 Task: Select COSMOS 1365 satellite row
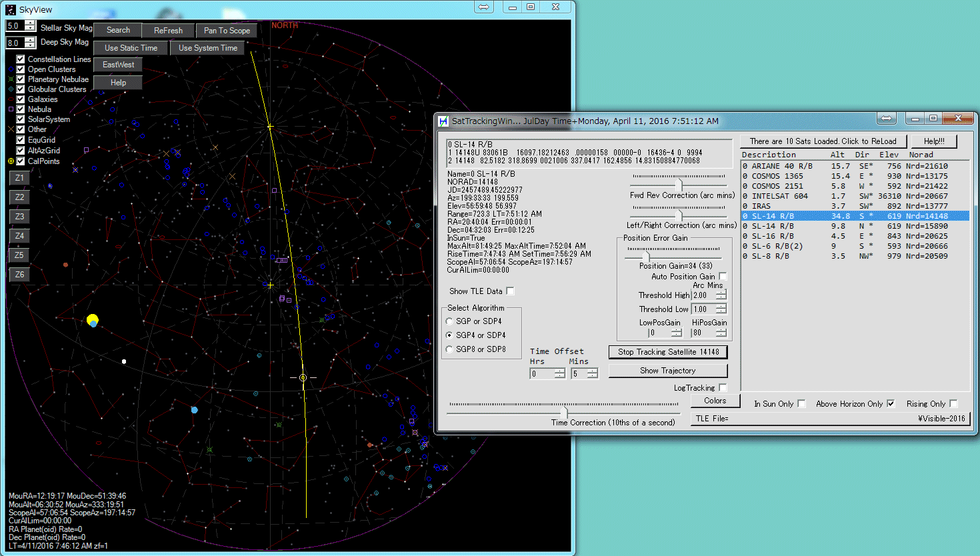coord(855,176)
